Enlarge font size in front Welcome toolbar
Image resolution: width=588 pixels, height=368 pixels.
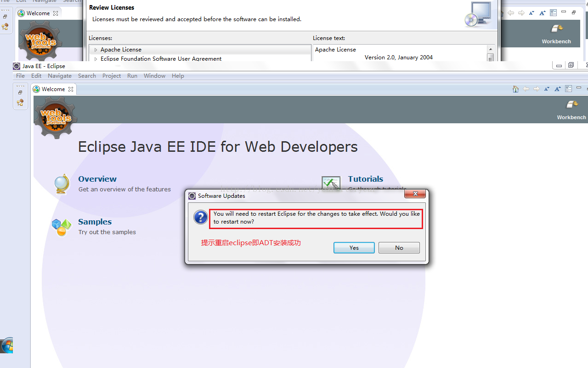coord(557,89)
